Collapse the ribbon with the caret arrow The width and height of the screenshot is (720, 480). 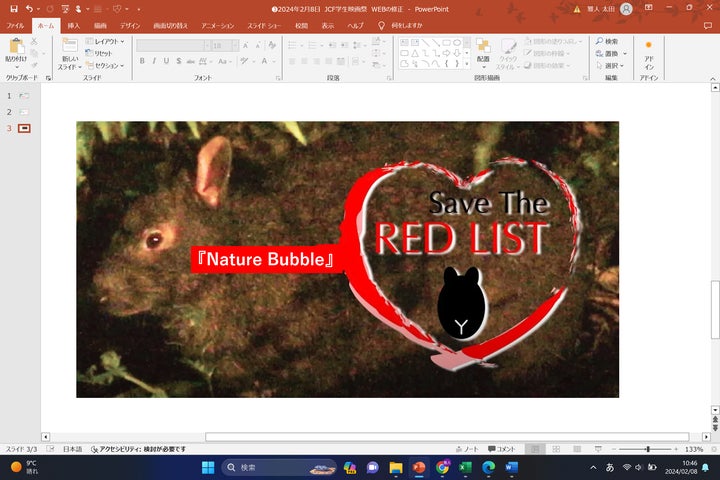pos(713,77)
